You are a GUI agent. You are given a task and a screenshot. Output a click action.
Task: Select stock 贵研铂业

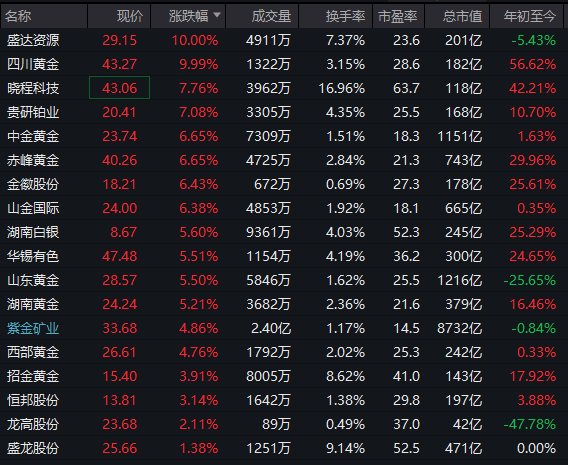pyautogui.click(x=33, y=112)
